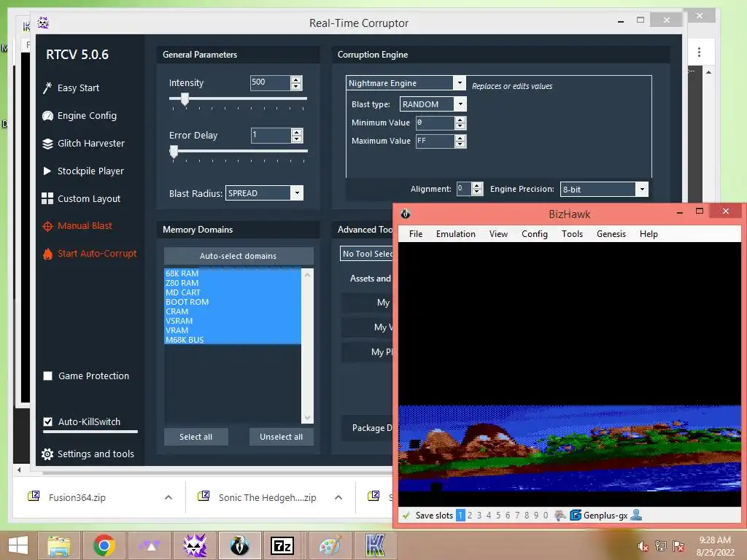Click Genplus-gx core icon in status bar
Screen dimensions: 747x560
pyautogui.click(x=576, y=516)
